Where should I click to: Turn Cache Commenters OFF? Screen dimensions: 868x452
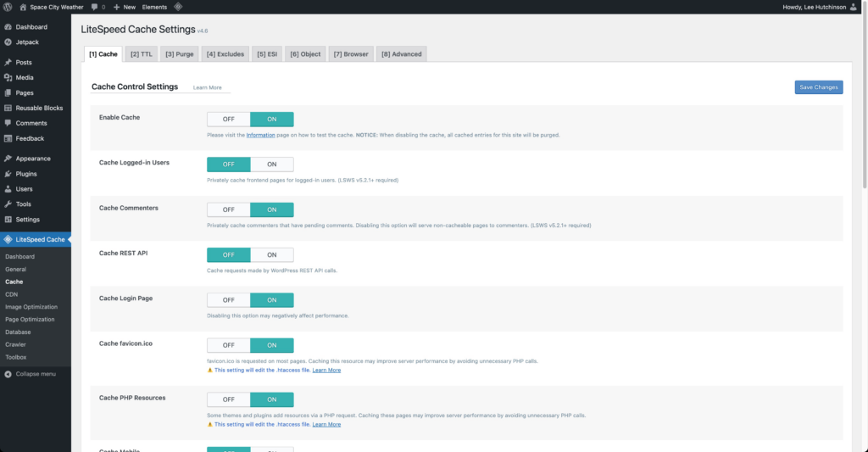tap(229, 209)
